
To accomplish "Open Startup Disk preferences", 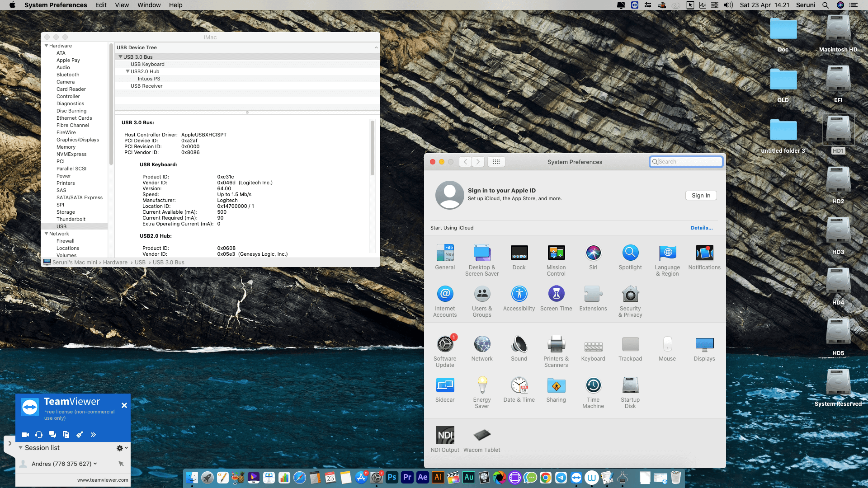I will [630, 393].
